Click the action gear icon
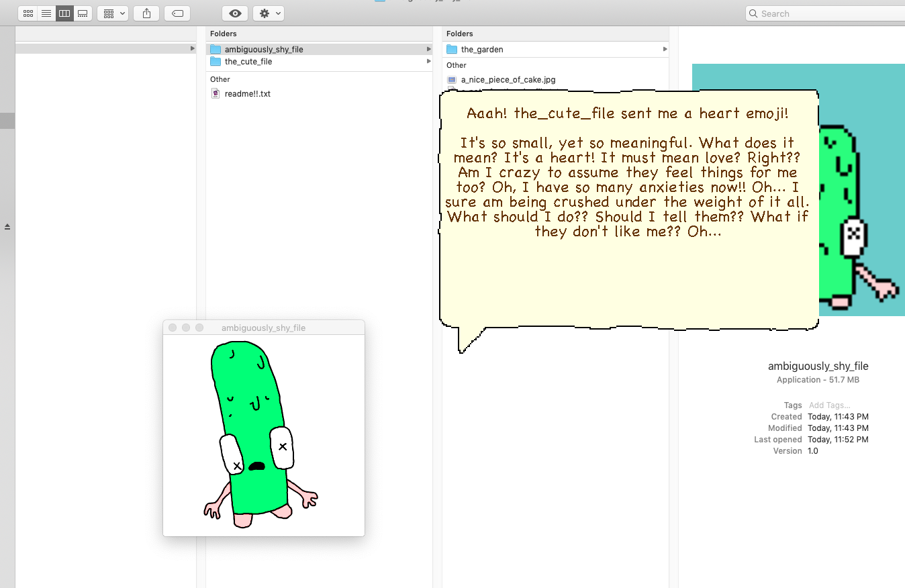Screen dimensions: 905x588 (x=264, y=13)
